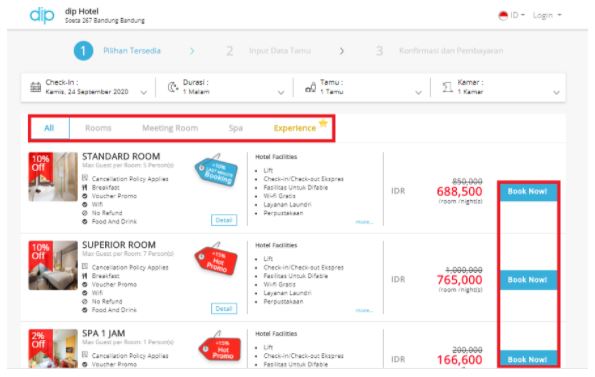Click the blue Last Minute Booking tag
The height and width of the screenshot is (377, 595).
(x=216, y=170)
